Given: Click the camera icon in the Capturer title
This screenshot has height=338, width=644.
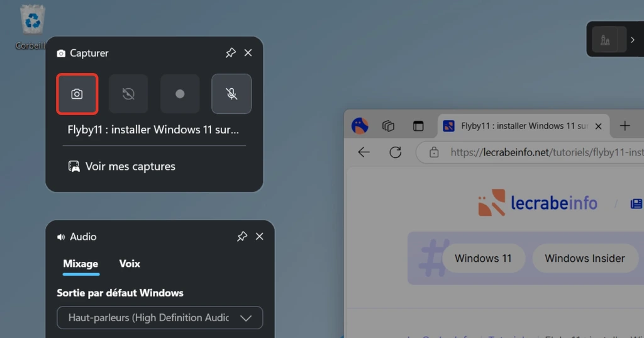Looking at the screenshot, I should point(61,54).
